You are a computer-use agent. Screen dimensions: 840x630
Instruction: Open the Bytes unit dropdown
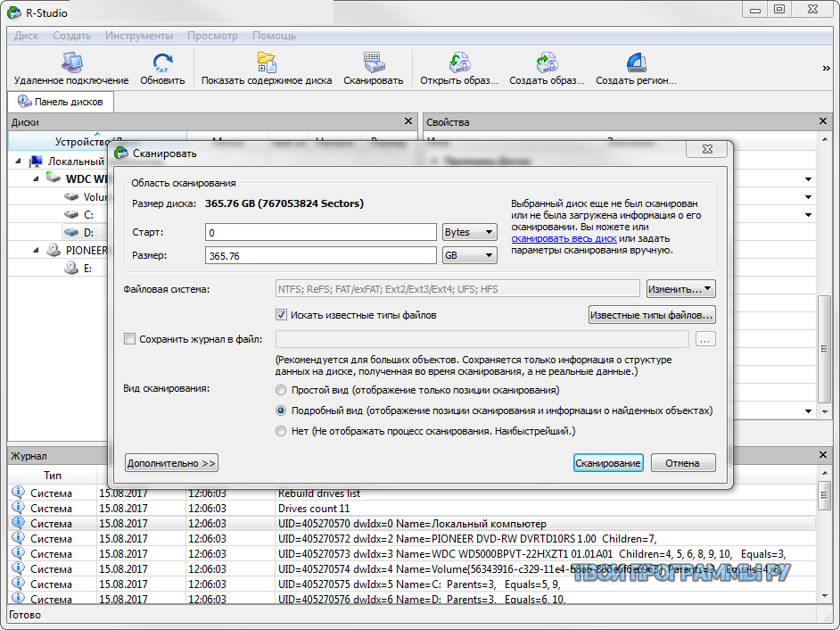(469, 232)
